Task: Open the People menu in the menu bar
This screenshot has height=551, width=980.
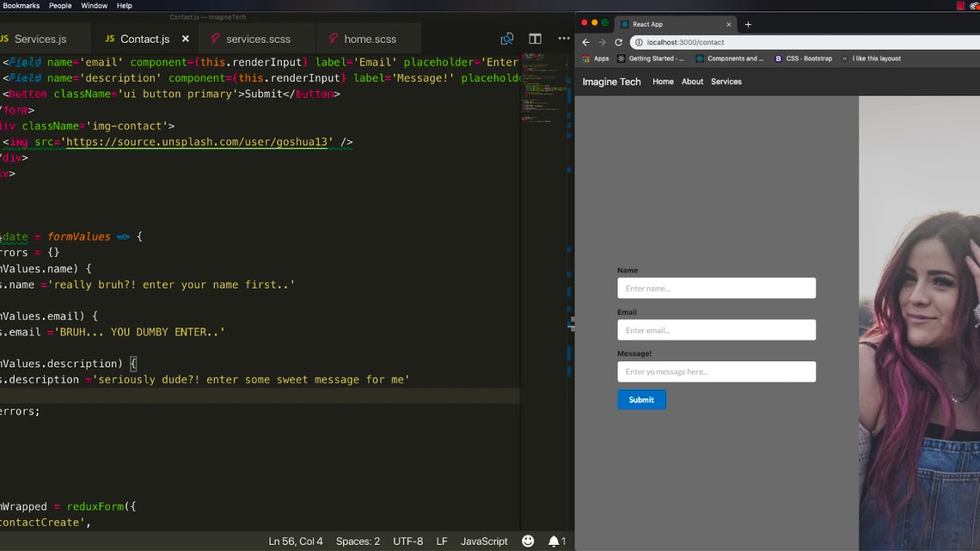Action: click(60, 5)
